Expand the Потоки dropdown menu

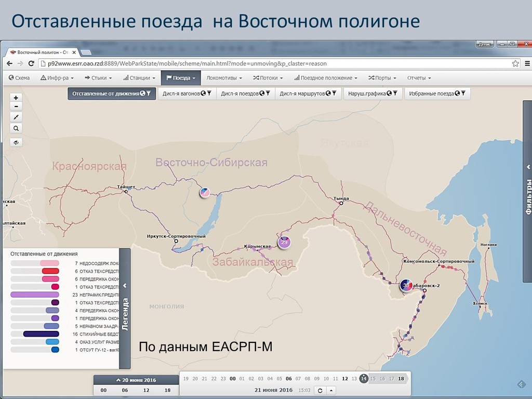[x=268, y=78]
